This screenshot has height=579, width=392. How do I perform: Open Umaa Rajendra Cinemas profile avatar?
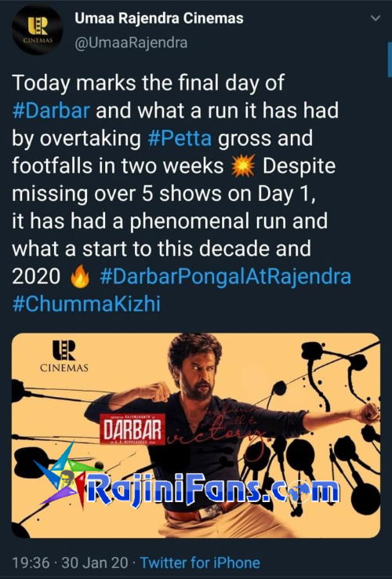tap(37, 31)
